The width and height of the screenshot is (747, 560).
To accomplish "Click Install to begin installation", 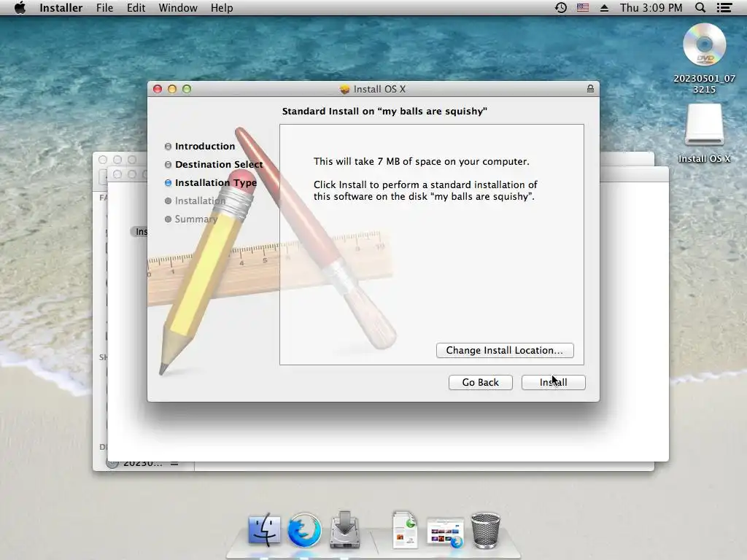I will [553, 382].
